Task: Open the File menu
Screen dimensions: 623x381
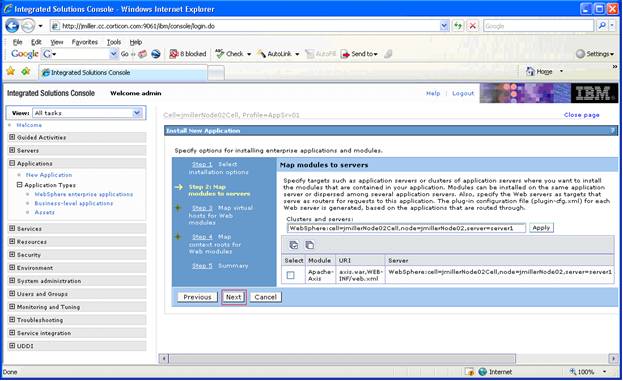Action: coord(17,42)
